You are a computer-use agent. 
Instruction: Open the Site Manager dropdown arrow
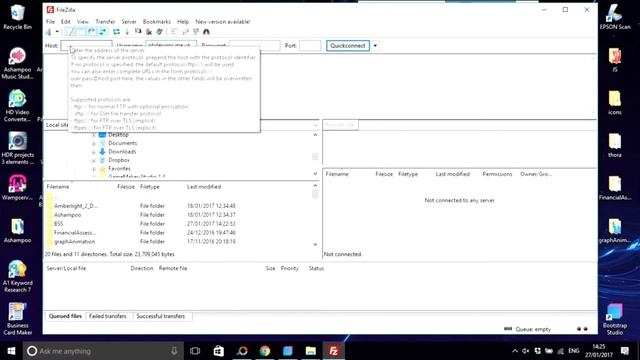[x=57, y=32]
